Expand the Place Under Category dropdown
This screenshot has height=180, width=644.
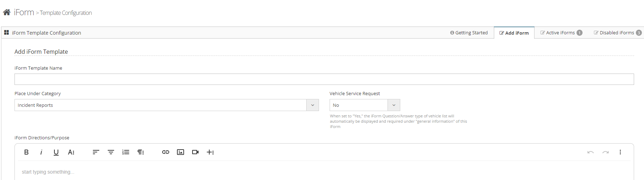point(312,105)
